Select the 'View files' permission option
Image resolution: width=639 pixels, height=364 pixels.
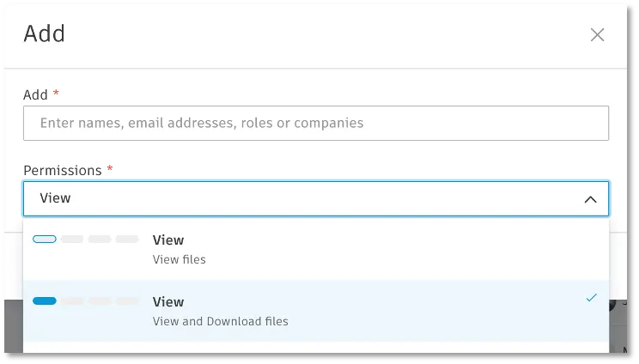(316, 250)
